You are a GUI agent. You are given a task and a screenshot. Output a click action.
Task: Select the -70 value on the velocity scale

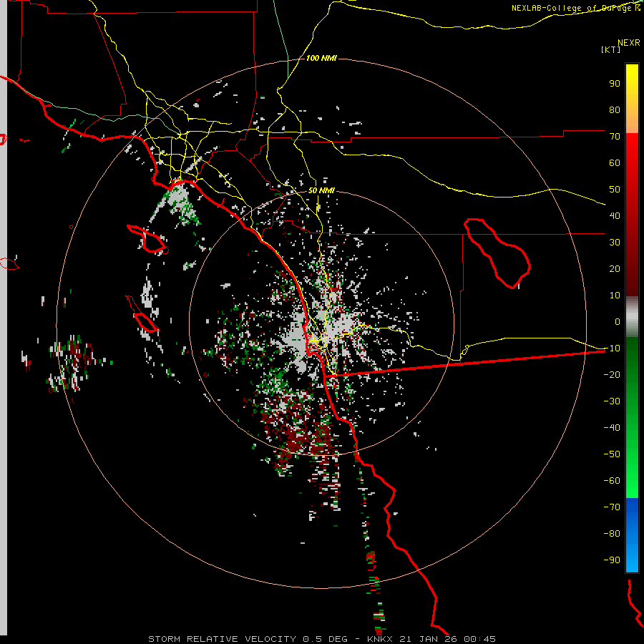(612, 507)
